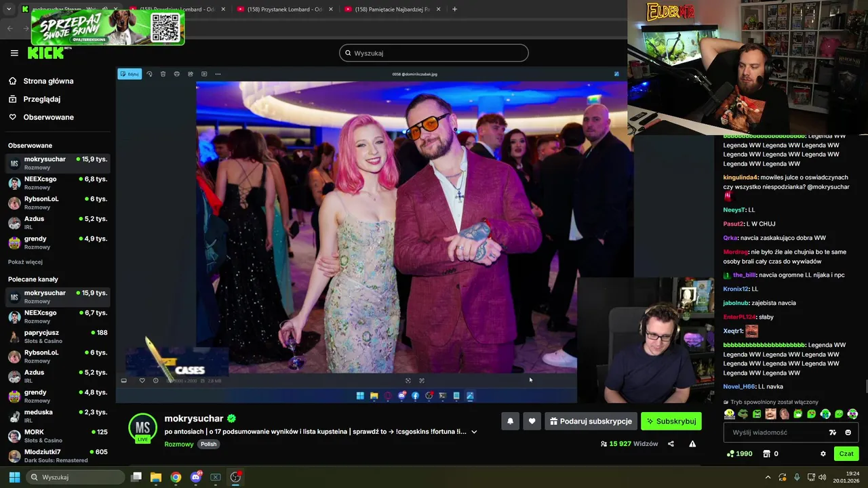
Task: Open the emote picker in chat
Action: 848,432
